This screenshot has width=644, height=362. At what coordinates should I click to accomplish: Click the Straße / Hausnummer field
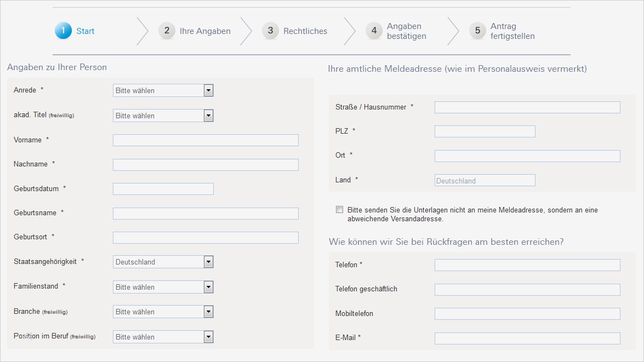point(527,107)
